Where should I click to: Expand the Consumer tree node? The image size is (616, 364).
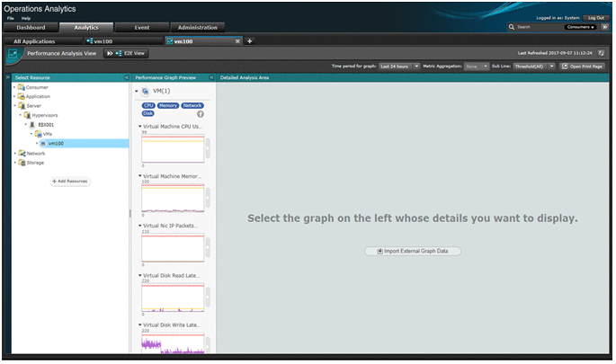point(15,87)
